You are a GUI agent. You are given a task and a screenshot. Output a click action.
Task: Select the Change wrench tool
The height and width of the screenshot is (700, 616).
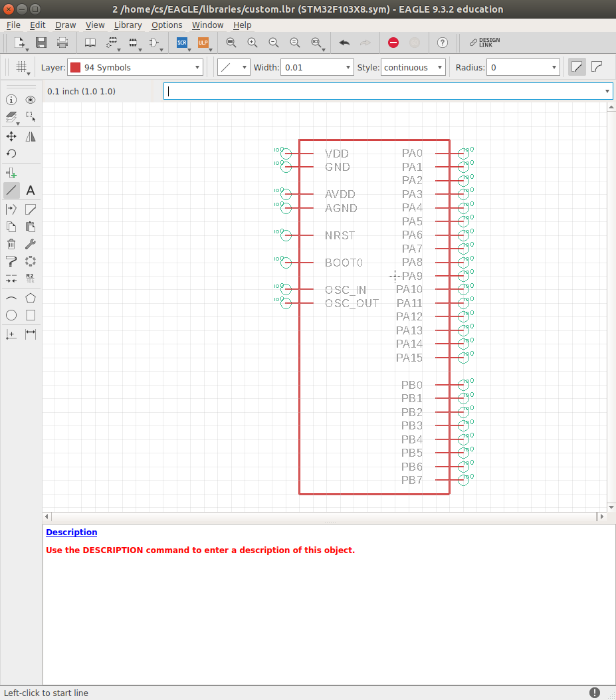(x=31, y=244)
